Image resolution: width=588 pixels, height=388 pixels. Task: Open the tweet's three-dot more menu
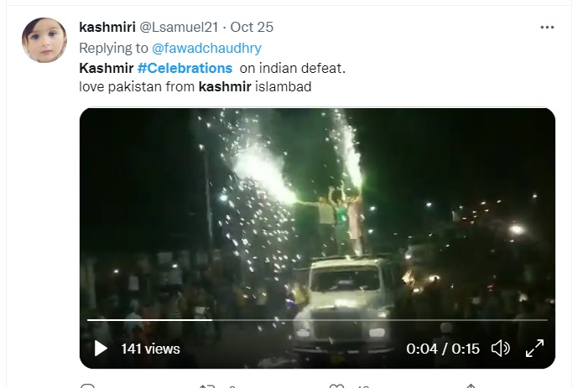pos(547,27)
